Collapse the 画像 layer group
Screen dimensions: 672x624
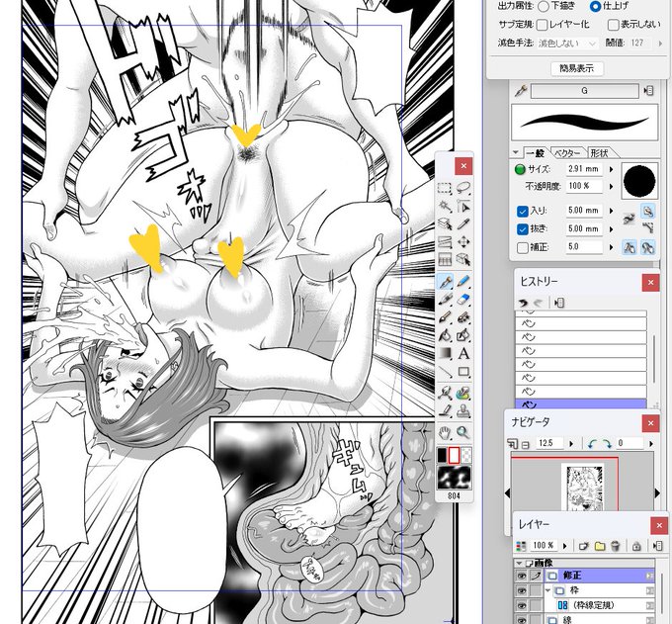[520, 563]
